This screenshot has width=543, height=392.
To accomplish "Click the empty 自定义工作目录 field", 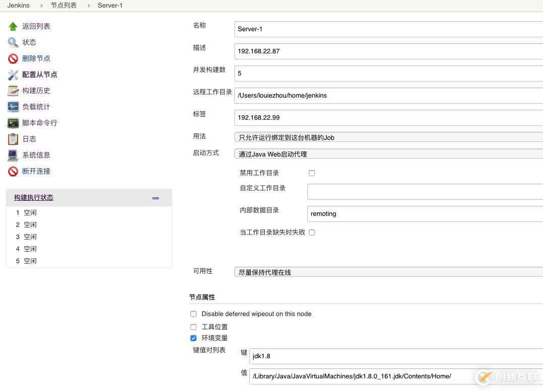I will pos(425,192).
